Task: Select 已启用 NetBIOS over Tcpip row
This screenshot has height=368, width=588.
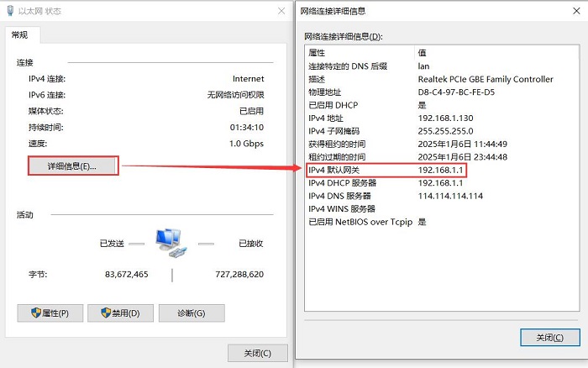Action: pos(442,222)
